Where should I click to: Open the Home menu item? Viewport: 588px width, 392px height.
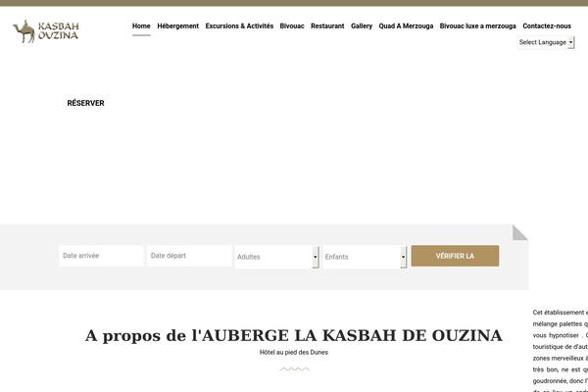[x=141, y=25]
